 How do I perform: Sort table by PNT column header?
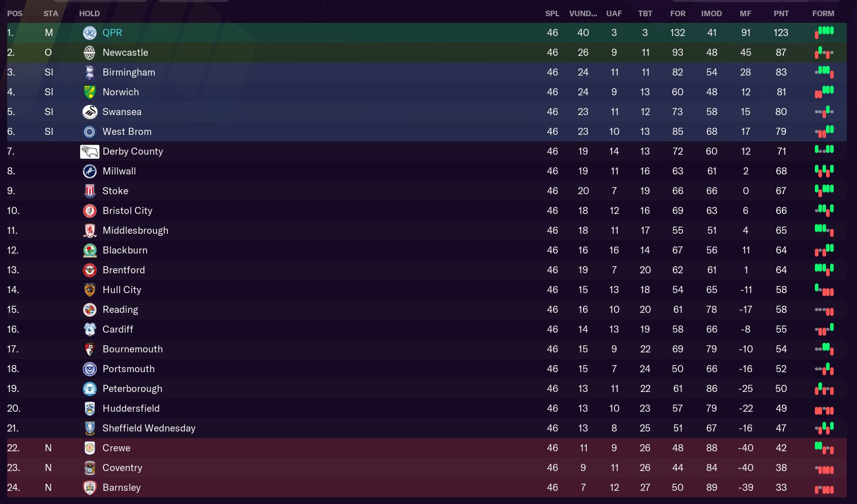(x=781, y=14)
